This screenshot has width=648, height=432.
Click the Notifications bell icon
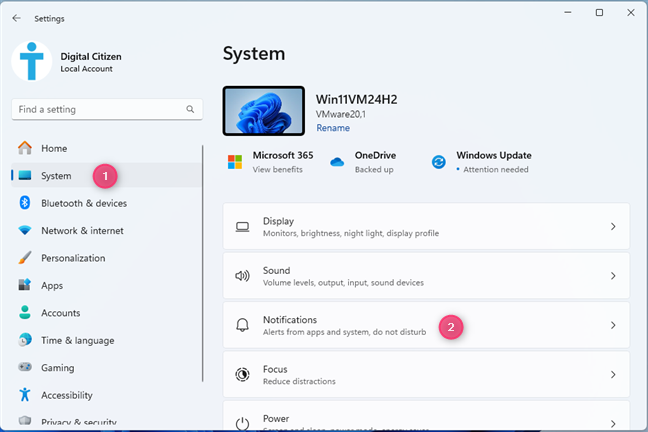tap(243, 325)
